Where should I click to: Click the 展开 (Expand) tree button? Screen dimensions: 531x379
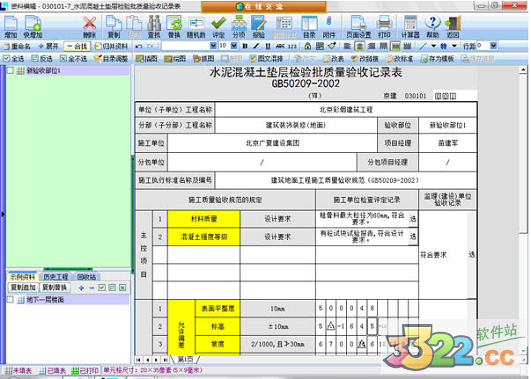48,46
